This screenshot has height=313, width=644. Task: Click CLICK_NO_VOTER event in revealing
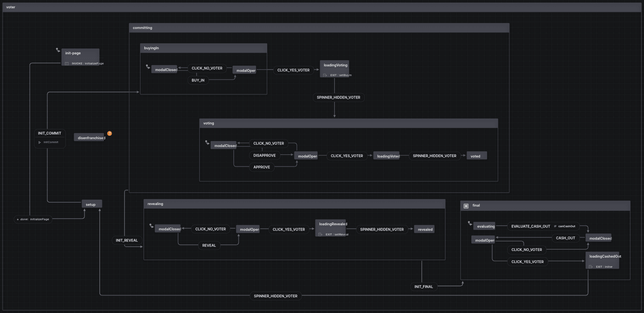coord(211,229)
